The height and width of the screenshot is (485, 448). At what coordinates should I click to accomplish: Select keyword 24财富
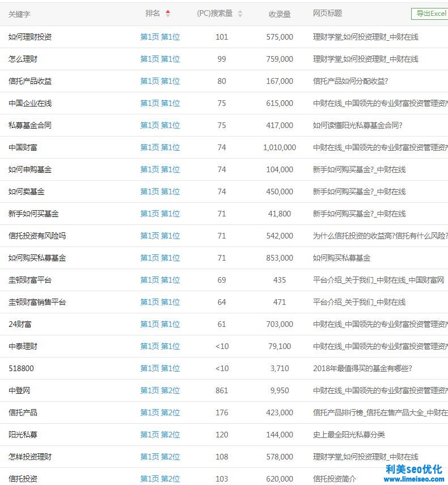click(x=20, y=324)
